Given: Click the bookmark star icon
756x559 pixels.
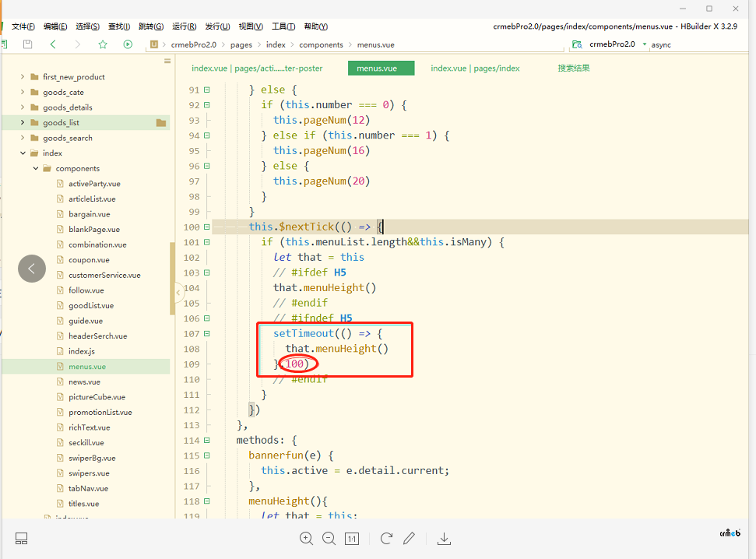Looking at the screenshot, I should click(103, 44).
